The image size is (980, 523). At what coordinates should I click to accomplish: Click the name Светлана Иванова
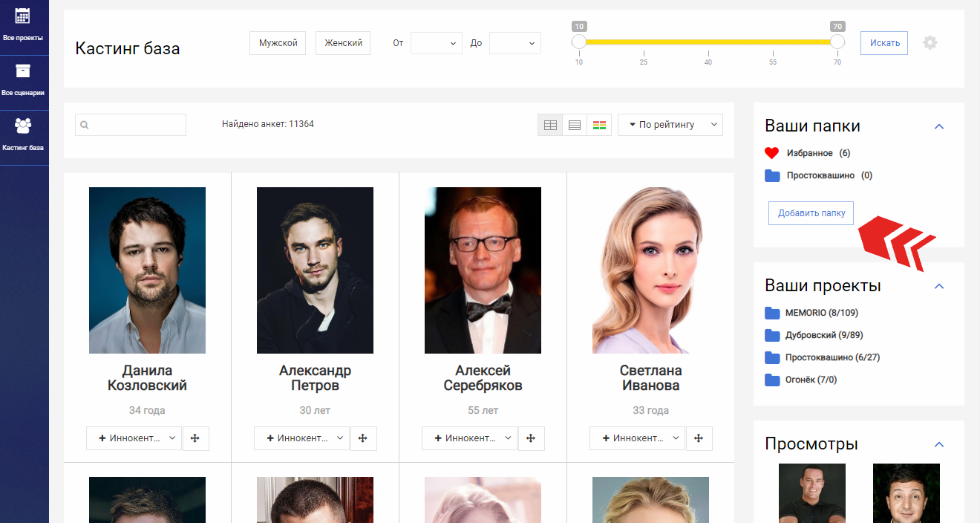[650, 378]
